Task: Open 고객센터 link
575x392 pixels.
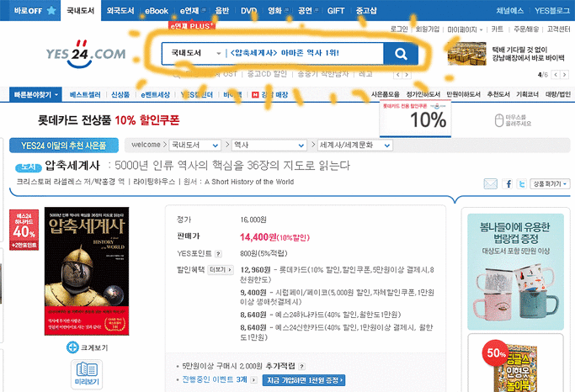Action: [558, 29]
